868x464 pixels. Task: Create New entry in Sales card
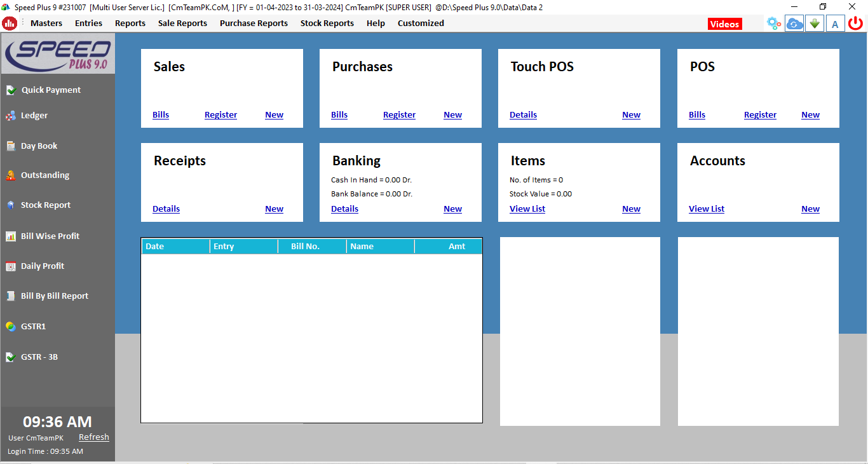[x=275, y=115]
